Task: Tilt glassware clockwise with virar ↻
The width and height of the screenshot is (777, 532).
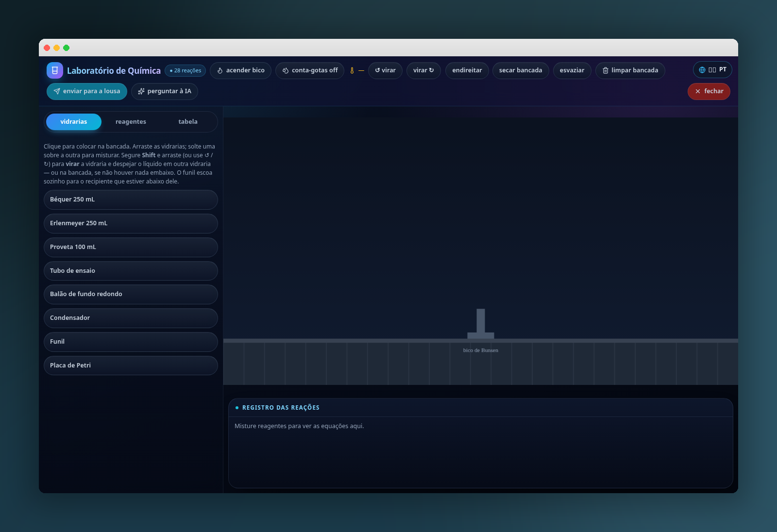Action: click(x=423, y=70)
